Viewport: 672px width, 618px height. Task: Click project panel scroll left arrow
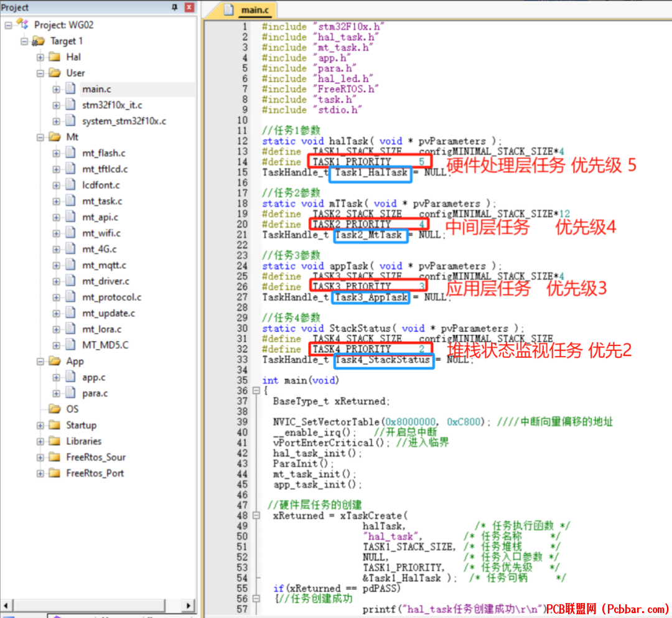coord(6,606)
